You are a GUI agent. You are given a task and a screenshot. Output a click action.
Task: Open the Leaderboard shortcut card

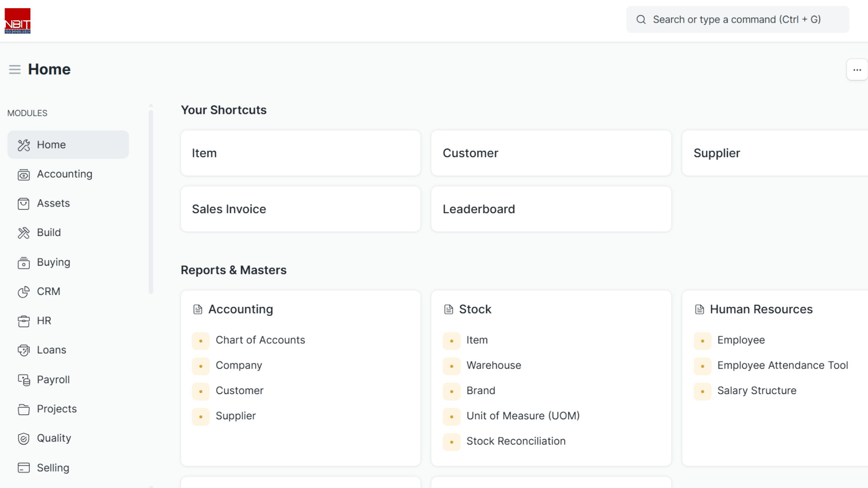[x=551, y=209]
